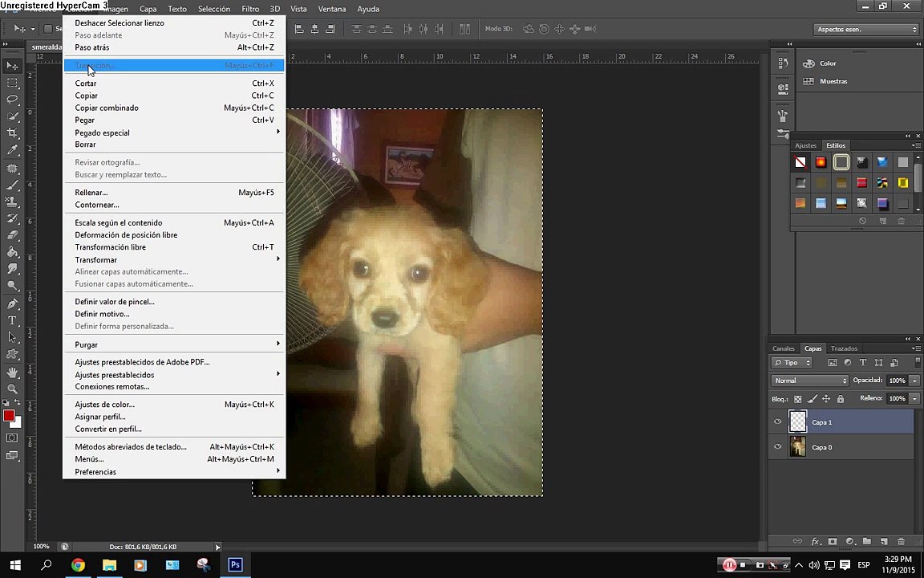Toggle pixel layer filter icon

(x=832, y=363)
